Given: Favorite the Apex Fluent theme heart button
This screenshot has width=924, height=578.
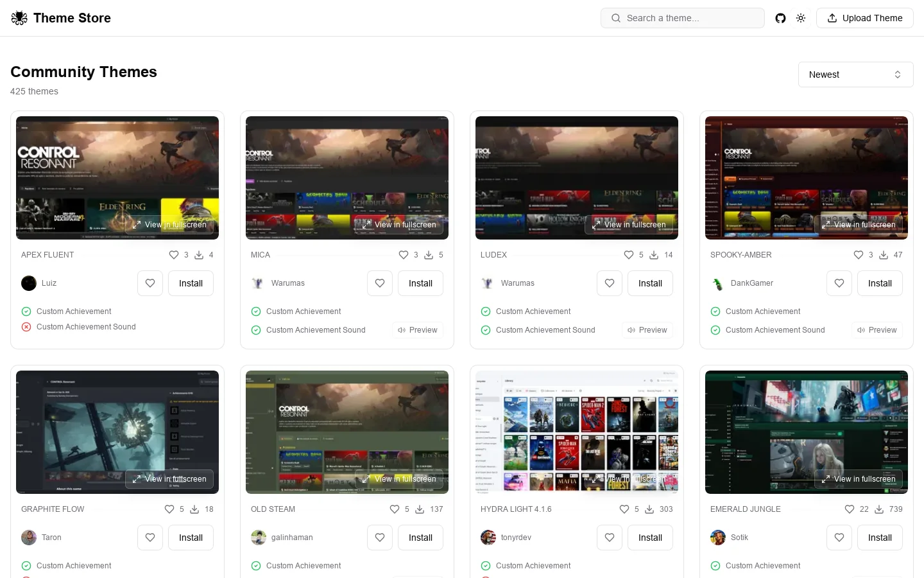Looking at the screenshot, I should [x=150, y=283].
